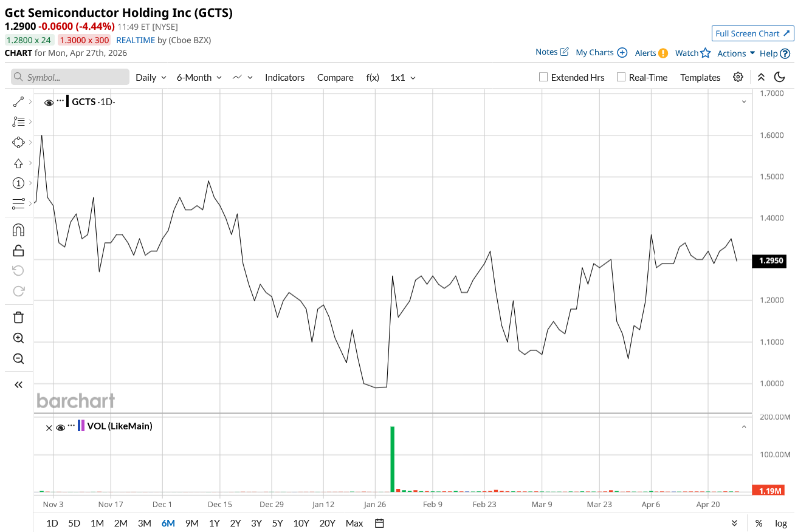Open the Notes editor icon

tap(564, 52)
